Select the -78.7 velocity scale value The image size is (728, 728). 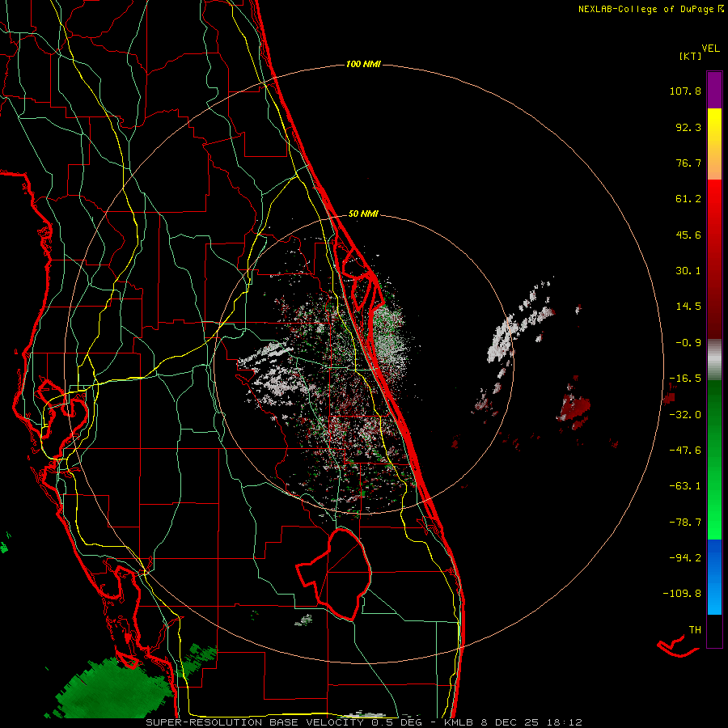pyautogui.click(x=685, y=523)
